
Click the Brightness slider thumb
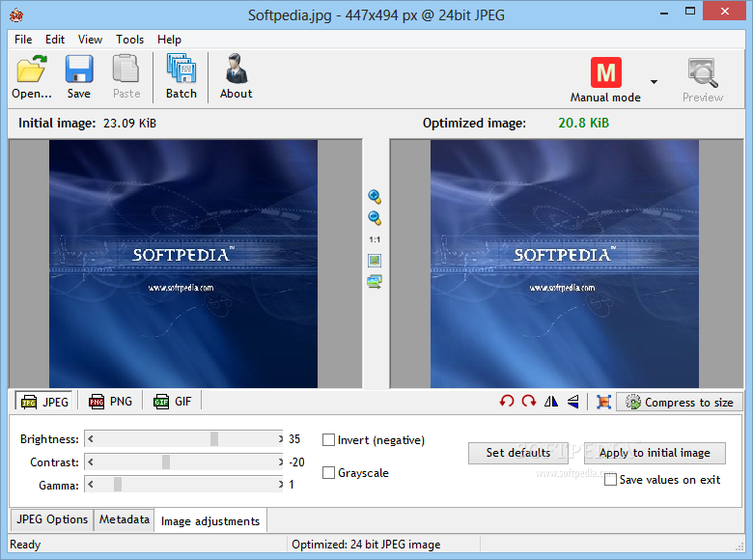tap(214, 438)
